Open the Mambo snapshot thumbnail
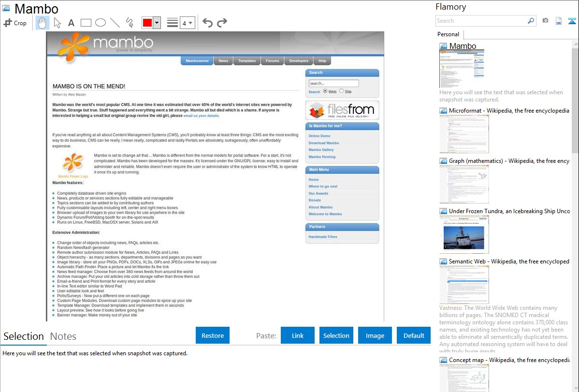Image resolution: width=579 pixels, height=392 pixels. pyautogui.click(x=462, y=69)
